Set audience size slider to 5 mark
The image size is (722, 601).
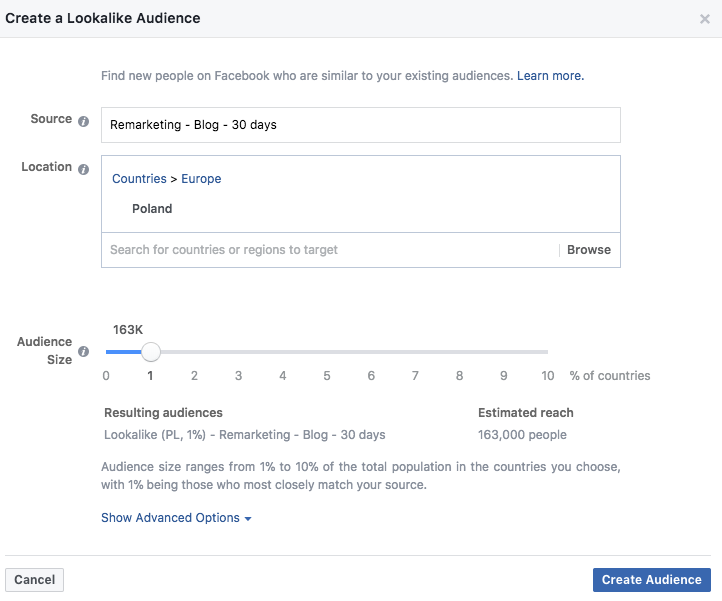[x=327, y=352]
